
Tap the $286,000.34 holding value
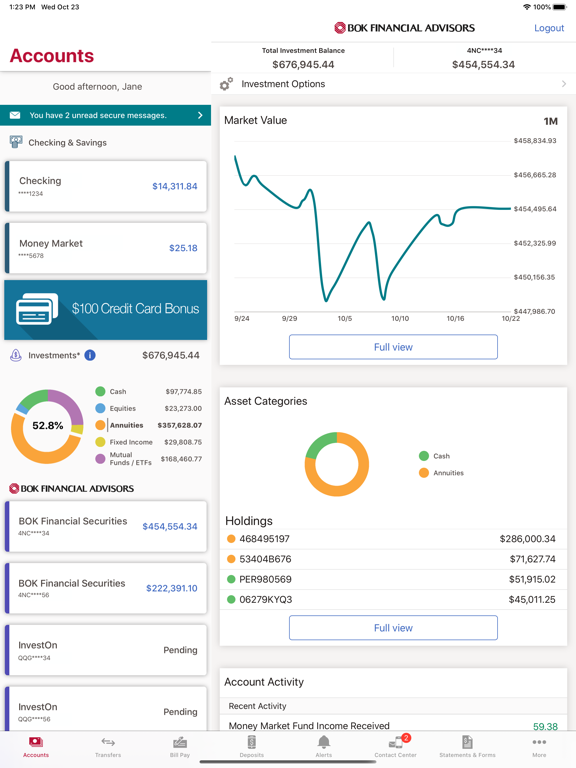(528, 539)
